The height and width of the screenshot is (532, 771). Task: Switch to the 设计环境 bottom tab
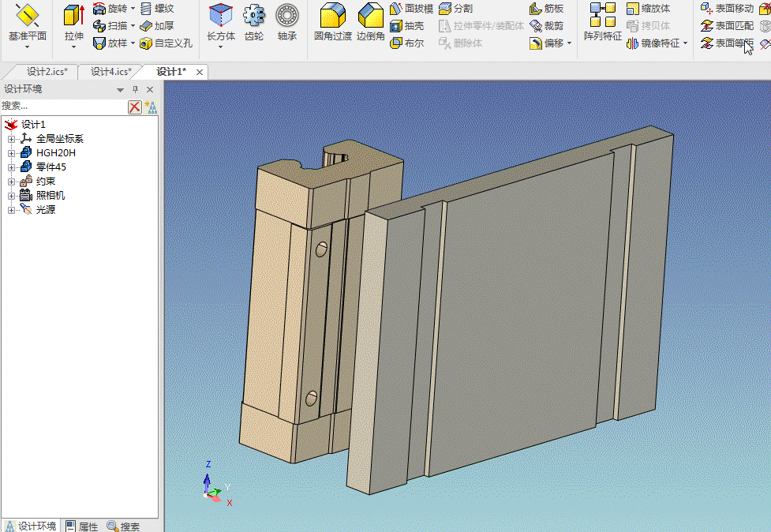(x=31, y=526)
